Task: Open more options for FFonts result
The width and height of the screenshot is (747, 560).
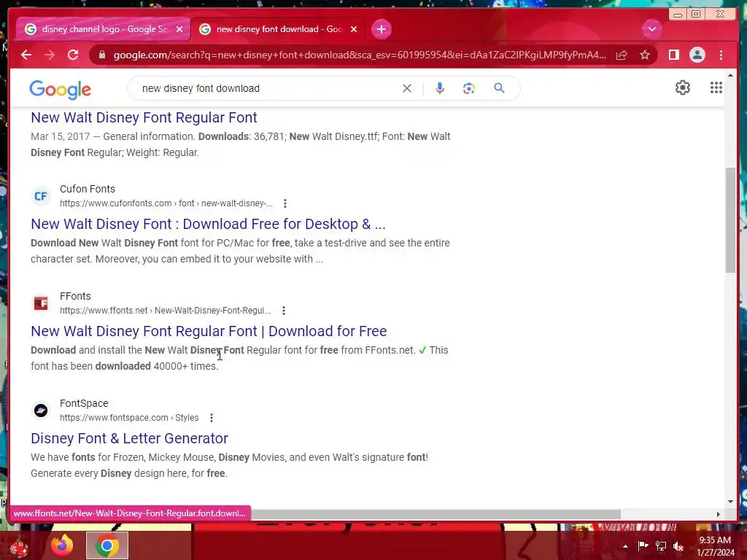Action: (284, 311)
